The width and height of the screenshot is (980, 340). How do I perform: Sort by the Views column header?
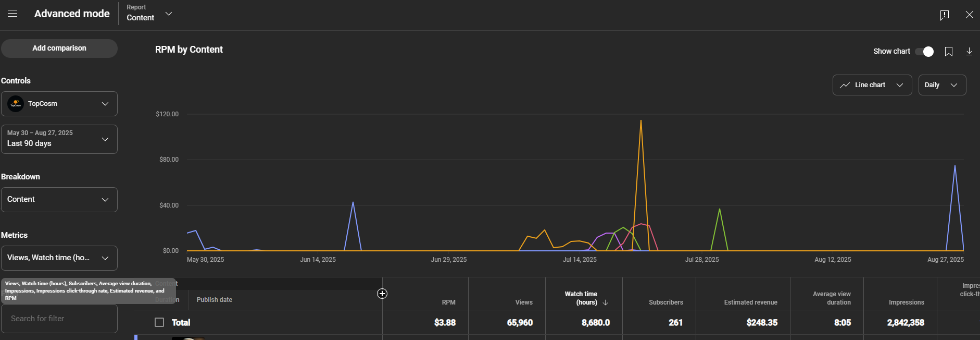(x=524, y=302)
